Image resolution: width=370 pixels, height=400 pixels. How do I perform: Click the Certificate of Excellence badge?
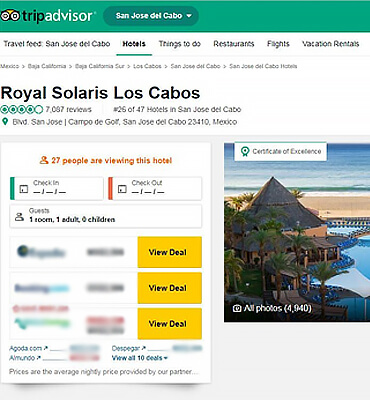click(281, 152)
